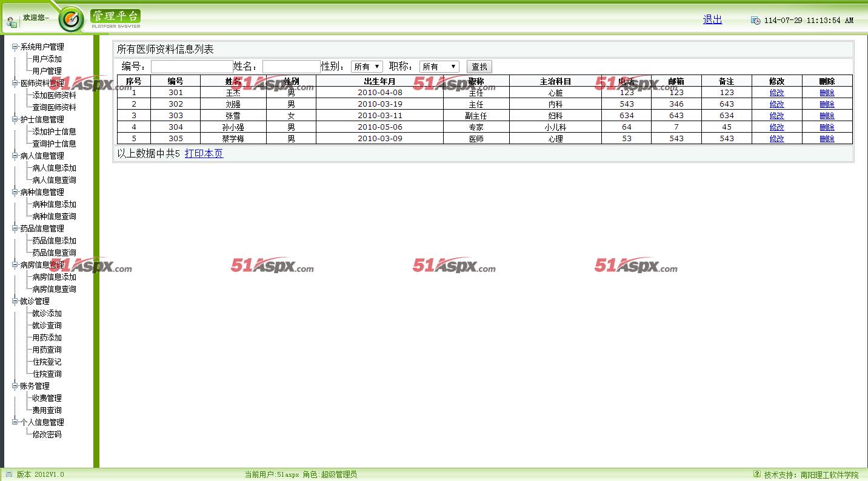The width and height of the screenshot is (868, 481).
Task: Click the version icon in the status bar
Action: tap(8, 474)
